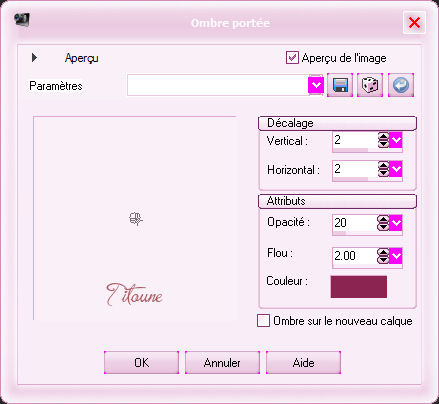
Task: Open the Horizontal offset slider dropdown
Action: (396, 169)
